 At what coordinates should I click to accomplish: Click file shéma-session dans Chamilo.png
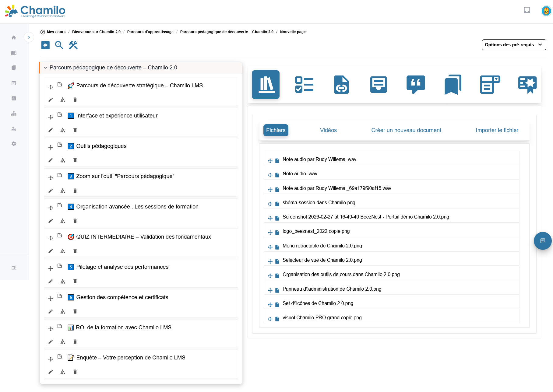click(319, 202)
